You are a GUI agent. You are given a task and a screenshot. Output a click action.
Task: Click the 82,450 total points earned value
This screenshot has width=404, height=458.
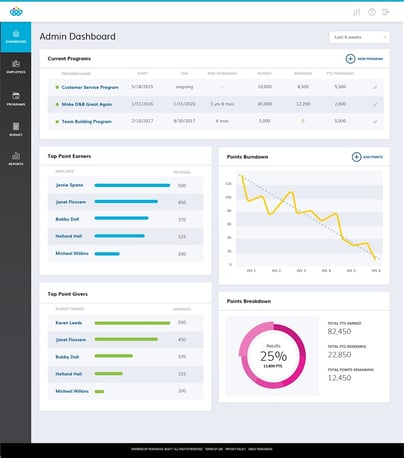(x=339, y=331)
